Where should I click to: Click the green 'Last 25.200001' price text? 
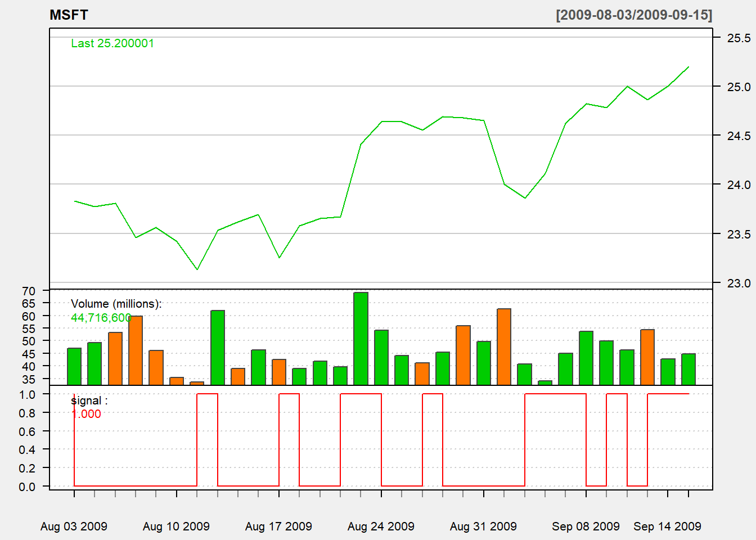click(112, 43)
